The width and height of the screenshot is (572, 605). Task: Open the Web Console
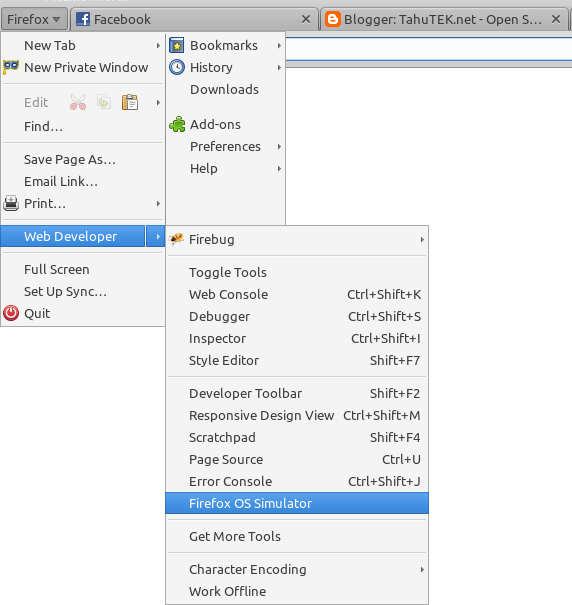coord(297,294)
